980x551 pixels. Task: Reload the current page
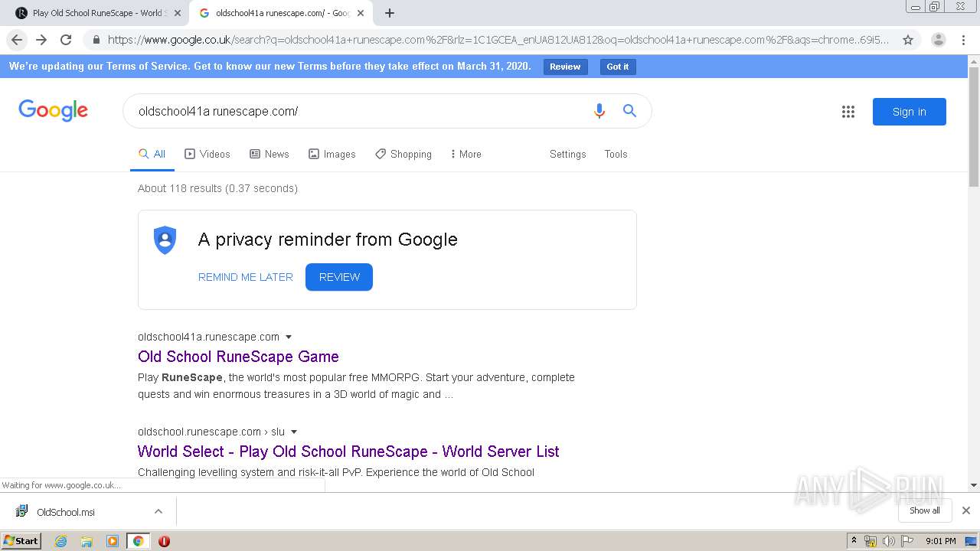click(66, 40)
